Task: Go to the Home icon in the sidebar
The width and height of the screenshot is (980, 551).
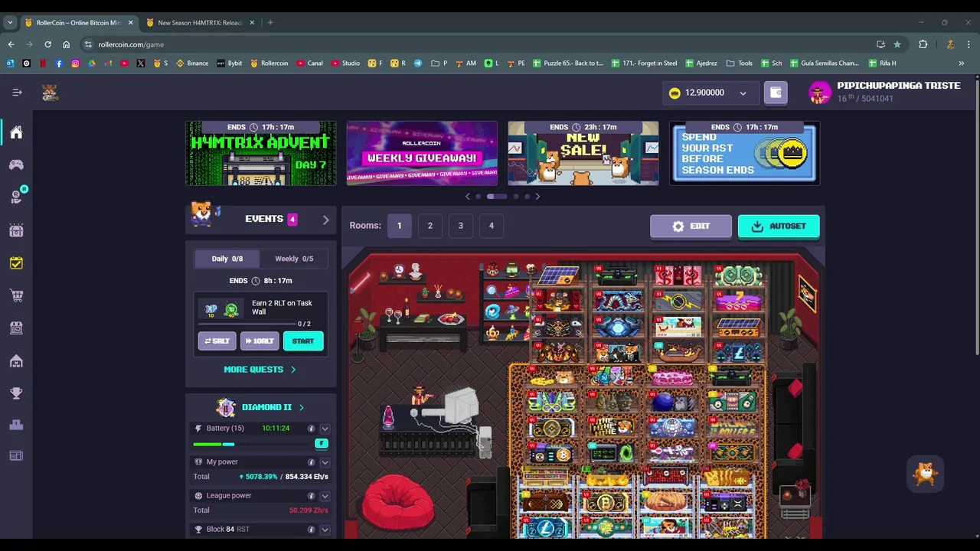Action: tap(16, 132)
